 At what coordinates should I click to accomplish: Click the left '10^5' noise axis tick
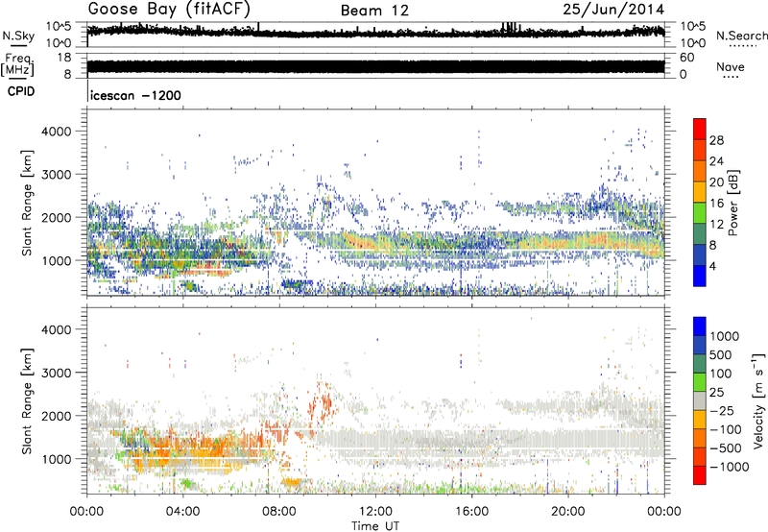59,27
